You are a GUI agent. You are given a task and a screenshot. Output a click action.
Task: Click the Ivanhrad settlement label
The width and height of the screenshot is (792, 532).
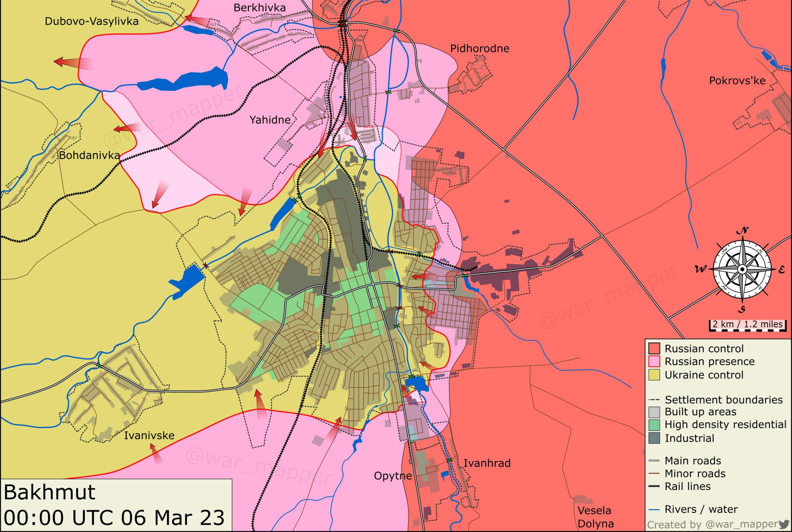pos(487,463)
